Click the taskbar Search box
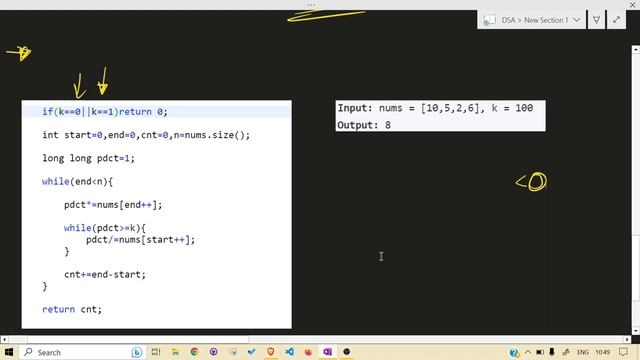This screenshot has width=640, height=360. (x=82, y=352)
